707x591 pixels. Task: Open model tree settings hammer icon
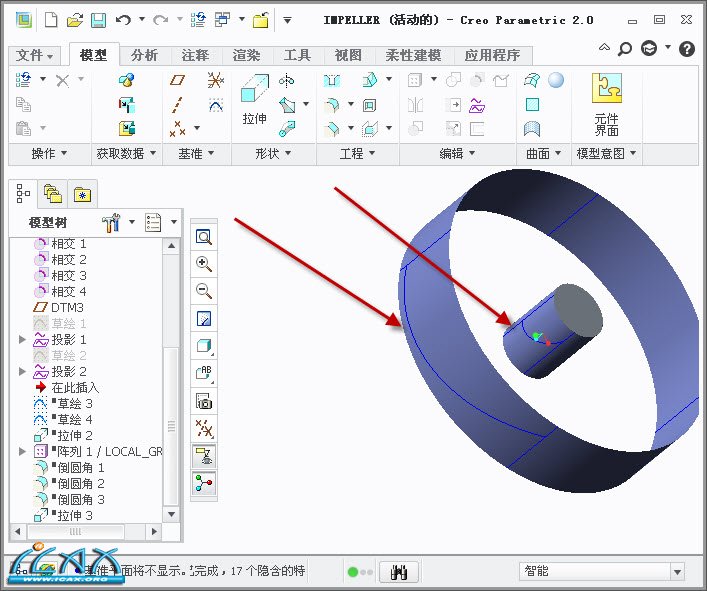coord(111,222)
